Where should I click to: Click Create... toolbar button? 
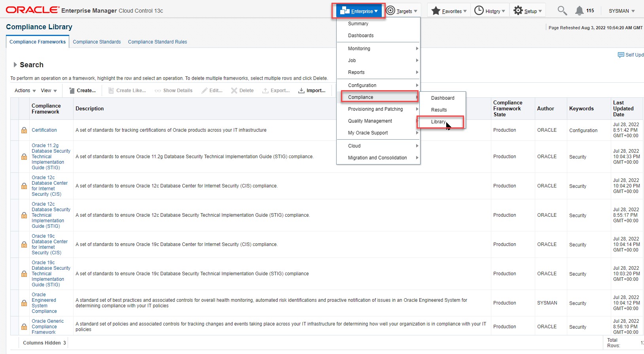point(82,91)
